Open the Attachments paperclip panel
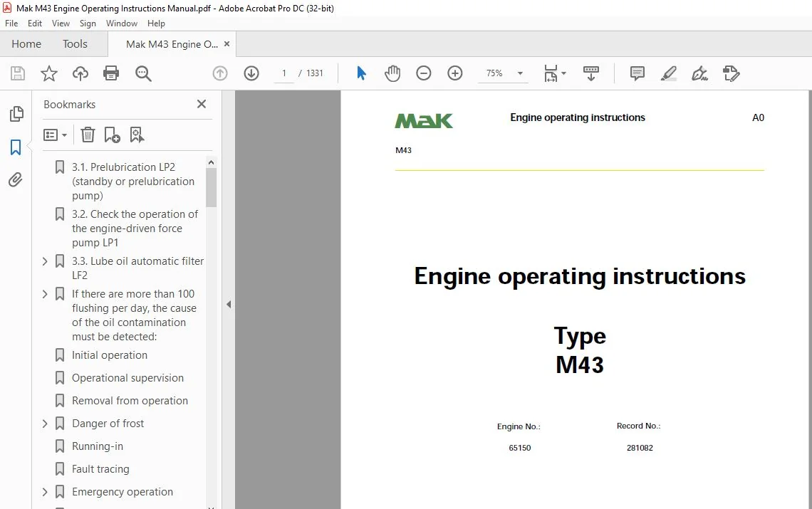Image resolution: width=812 pixels, height=509 pixels. pyautogui.click(x=16, y=179)
